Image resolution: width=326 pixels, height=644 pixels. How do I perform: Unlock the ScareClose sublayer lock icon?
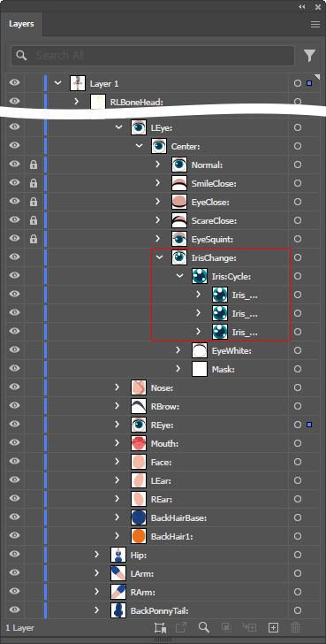pos(34,220)
